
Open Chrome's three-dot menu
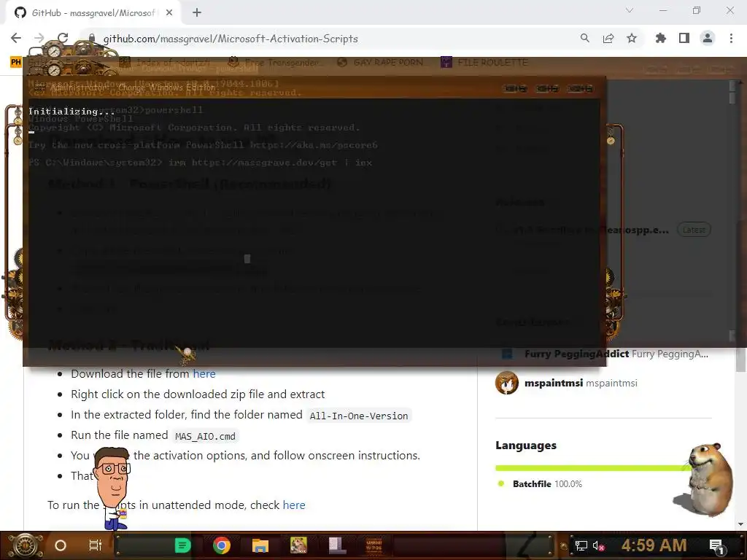click(731, 38)
